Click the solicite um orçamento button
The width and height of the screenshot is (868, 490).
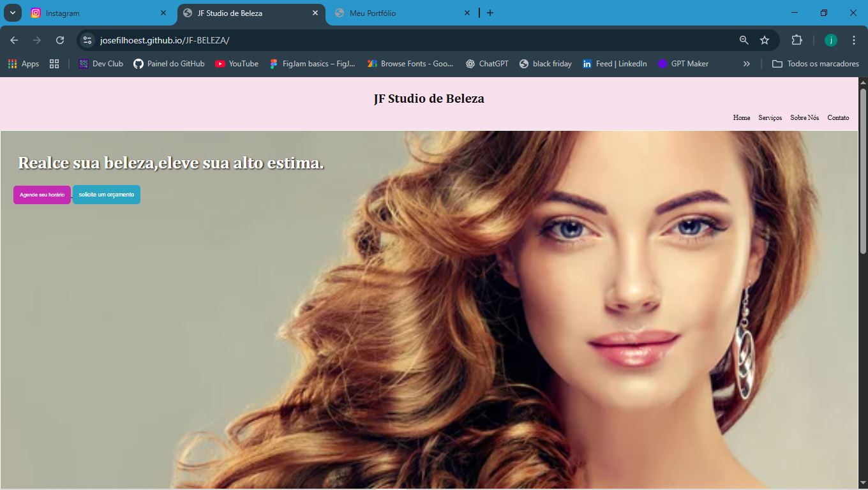coord(107,195)
